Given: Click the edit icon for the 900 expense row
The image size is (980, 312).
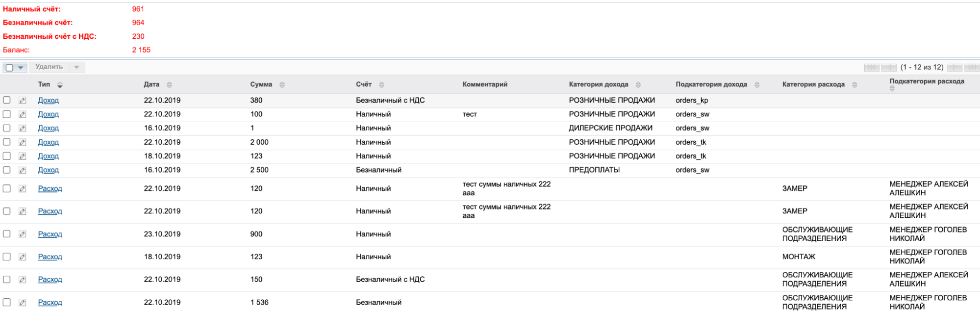Looking at the screenshot, I should [x=22, y=234].
